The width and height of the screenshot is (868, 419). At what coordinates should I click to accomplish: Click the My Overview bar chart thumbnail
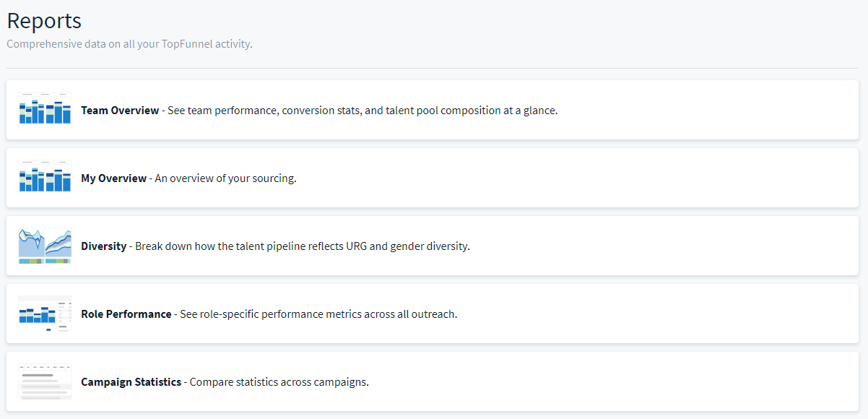[x=45, y=177]
